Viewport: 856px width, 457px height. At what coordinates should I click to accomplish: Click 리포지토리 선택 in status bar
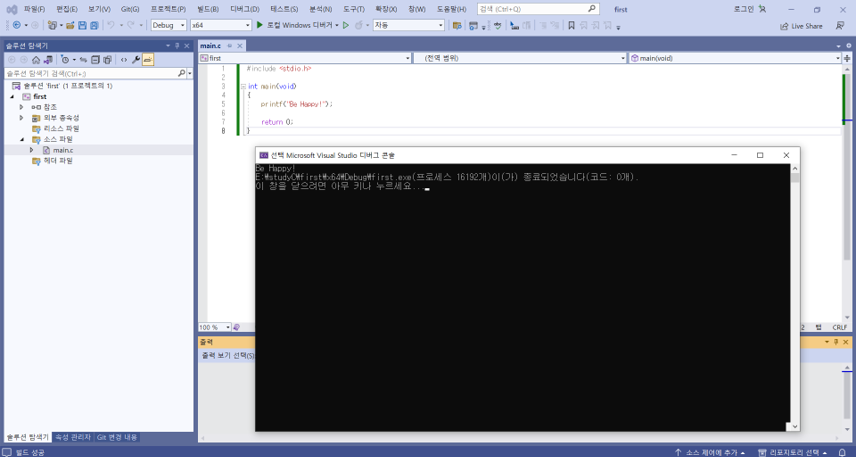pyautogui.click(x=793, y=452)
